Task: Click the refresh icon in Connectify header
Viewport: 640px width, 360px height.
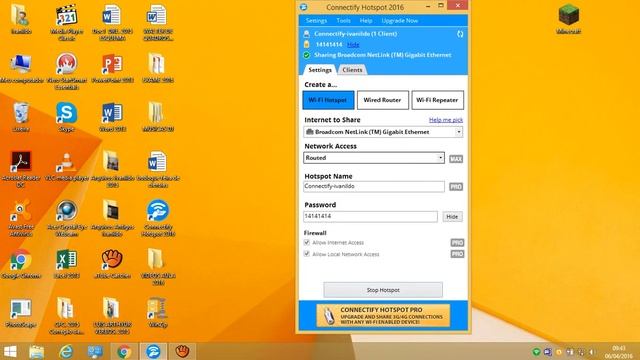Action: pos(460,34)
